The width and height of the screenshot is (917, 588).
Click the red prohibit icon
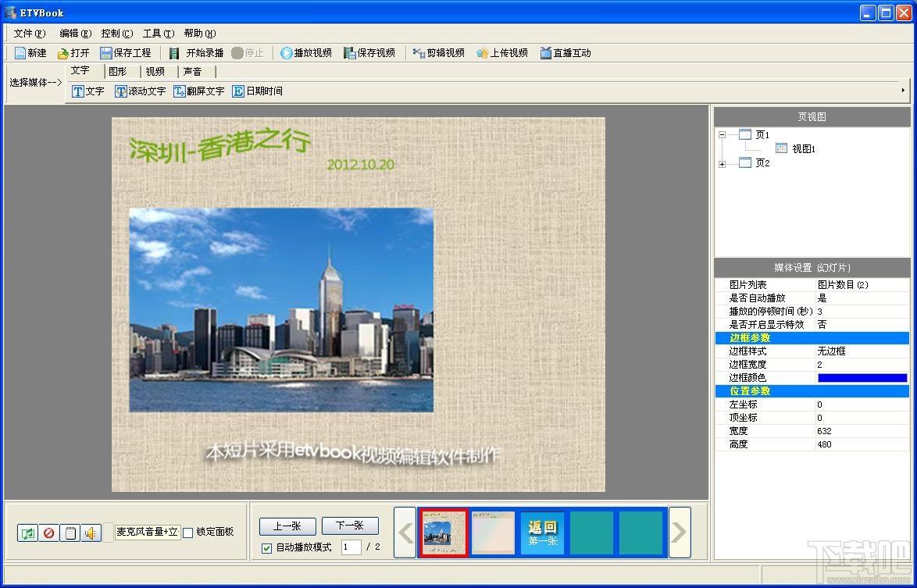(x=48, y=533)
